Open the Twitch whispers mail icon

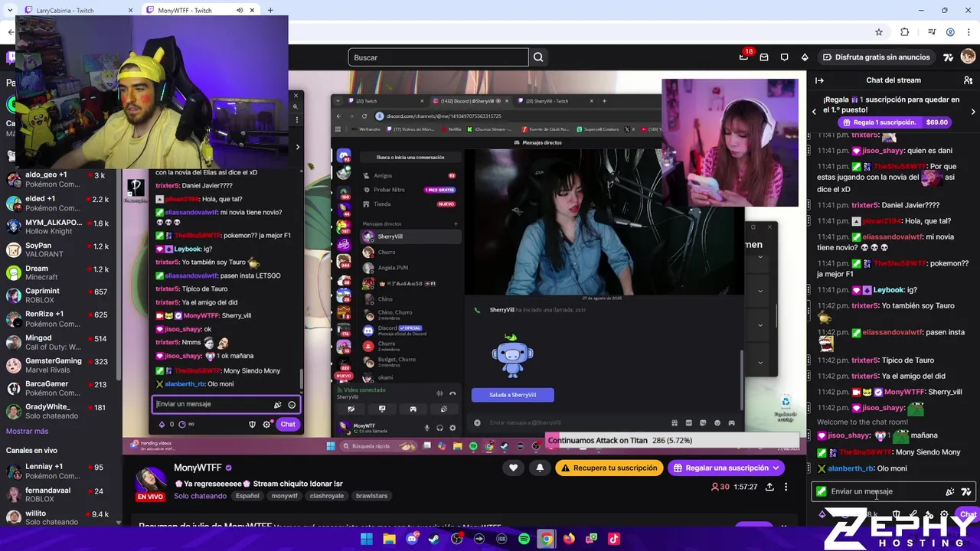[763, 57]
